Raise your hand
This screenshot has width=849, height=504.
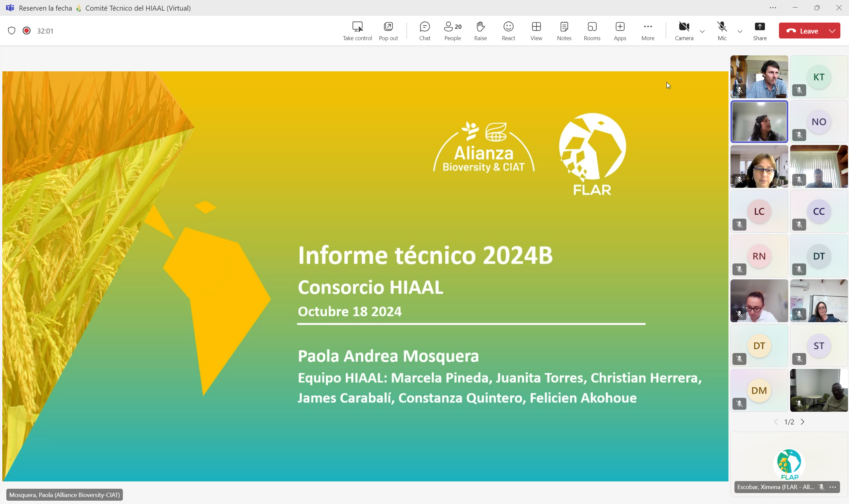(480, 31)
